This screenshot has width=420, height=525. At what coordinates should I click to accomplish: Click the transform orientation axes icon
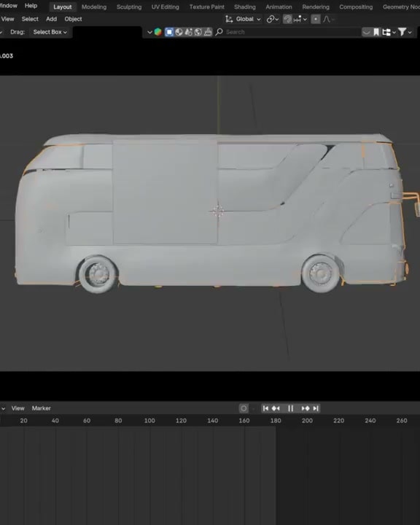(229, 19)
